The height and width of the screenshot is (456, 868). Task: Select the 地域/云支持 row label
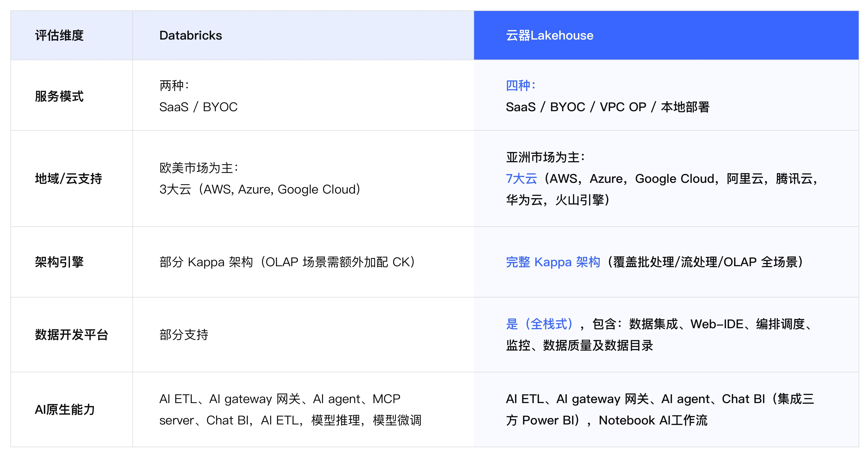pyautogui.click(x=68, y=179)
